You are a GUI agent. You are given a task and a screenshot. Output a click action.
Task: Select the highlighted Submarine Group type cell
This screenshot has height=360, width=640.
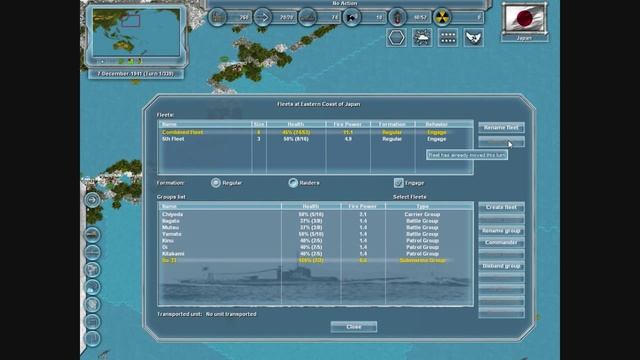coord(422,260)
